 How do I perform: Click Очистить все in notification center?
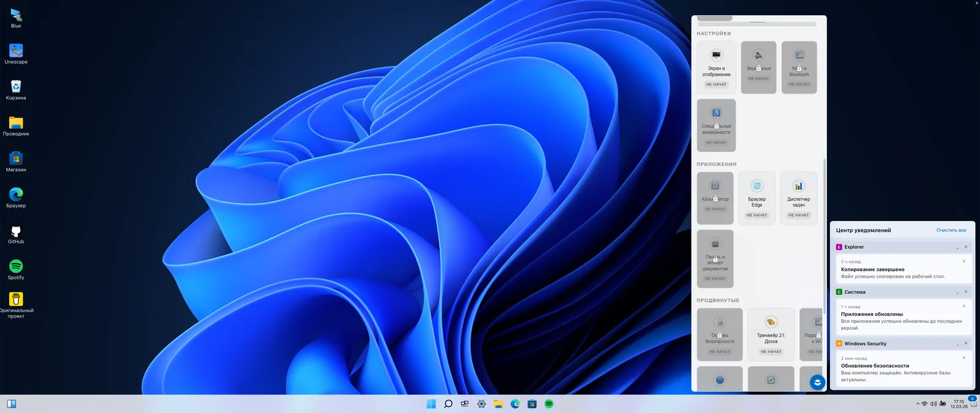pos(951,231)
